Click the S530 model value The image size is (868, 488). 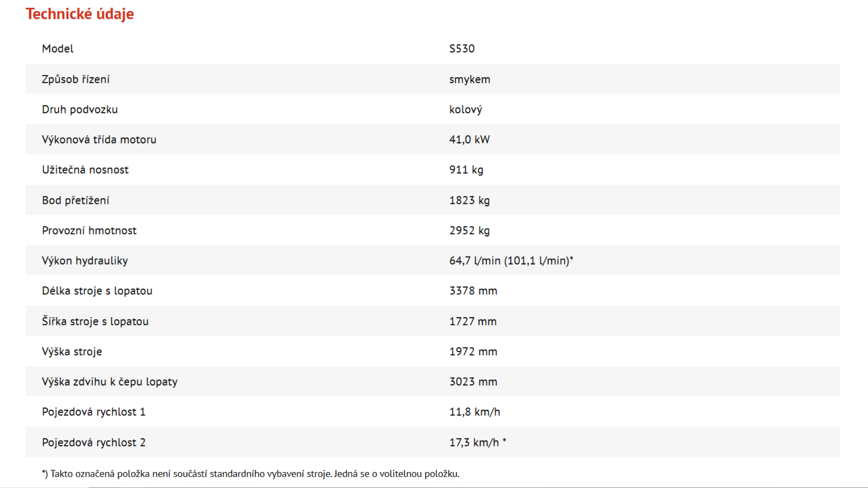tap(462, 49)
